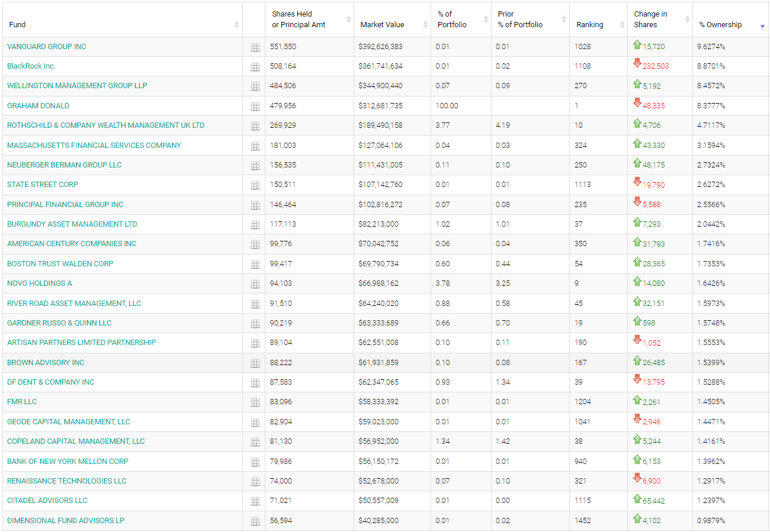
Task: Click shares held value 269,929
Action: [x=284, y=125]
